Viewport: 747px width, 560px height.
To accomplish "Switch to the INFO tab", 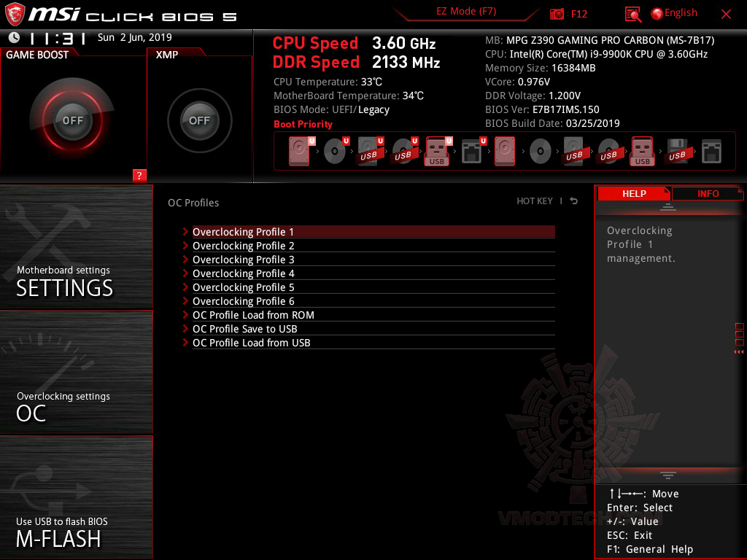I will click(x=707, y=193).
